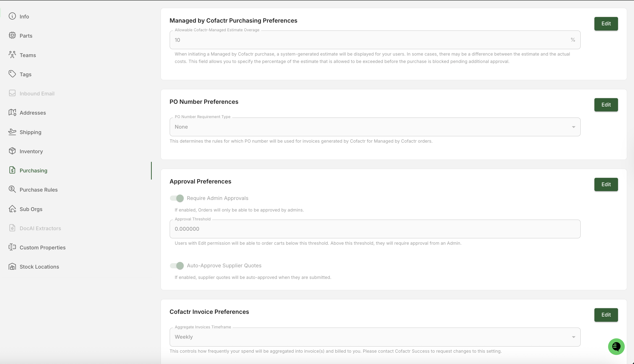634x364 pixels.
Task: Open Custom Properties settings
Action: (x=43, y=247)
